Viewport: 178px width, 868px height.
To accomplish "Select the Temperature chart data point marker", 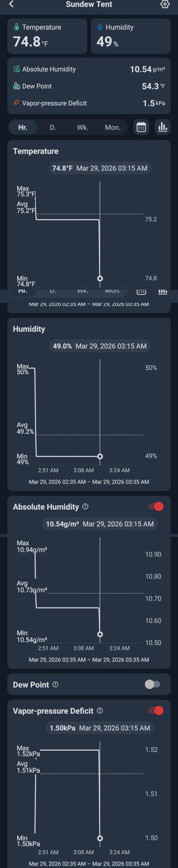I will click(x=100, y=278).
